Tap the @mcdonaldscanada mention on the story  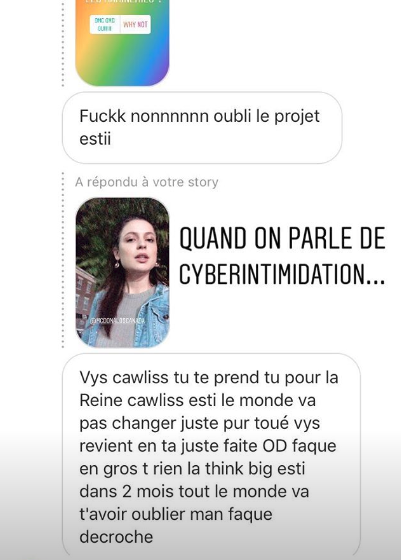(117, 320)
